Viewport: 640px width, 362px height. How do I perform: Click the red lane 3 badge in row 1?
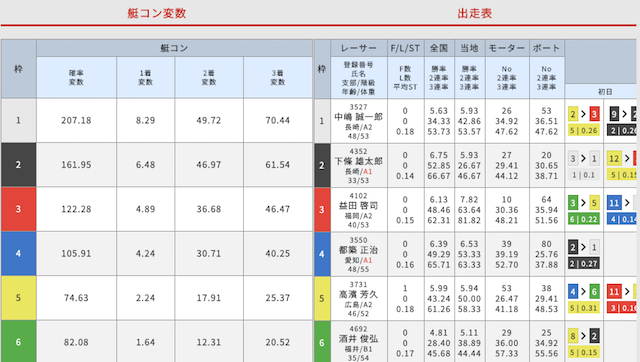[x=594, y=114]
